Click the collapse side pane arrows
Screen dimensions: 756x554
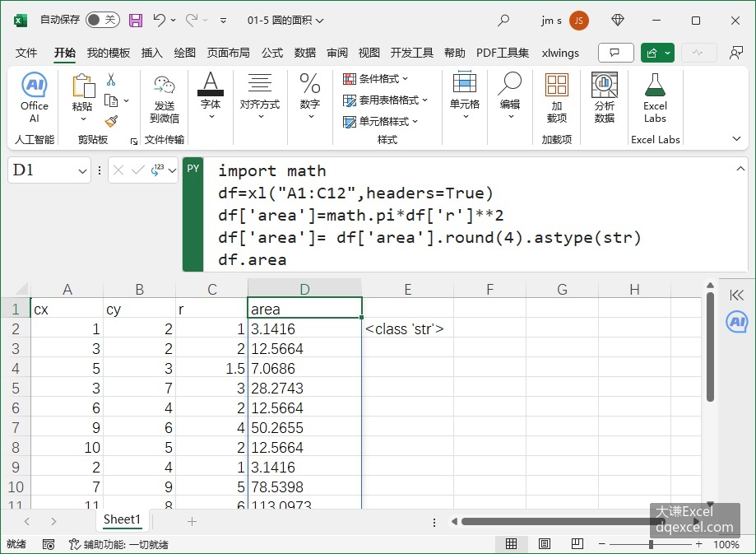pyautogui.click(x=737, y=295)
